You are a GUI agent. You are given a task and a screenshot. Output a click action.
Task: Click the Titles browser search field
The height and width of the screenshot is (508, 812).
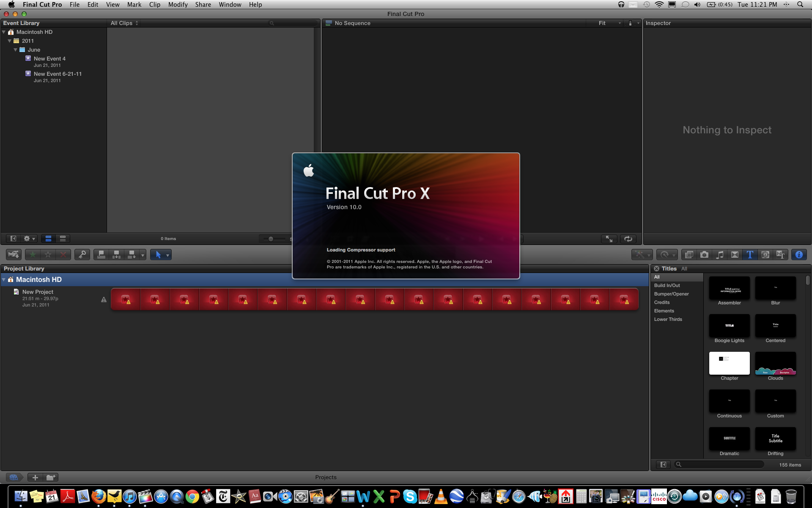pyautogui.click(x=719, y=464)
